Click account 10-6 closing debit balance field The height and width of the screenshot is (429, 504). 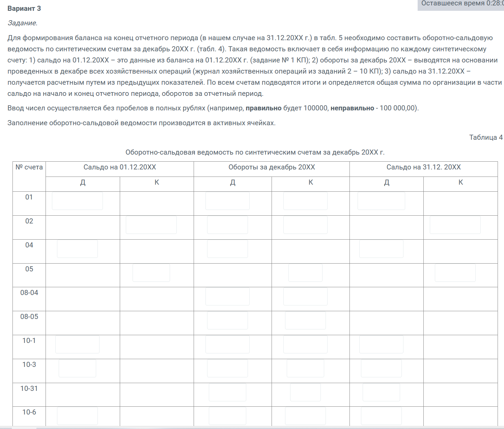click(x=381, y=416)
